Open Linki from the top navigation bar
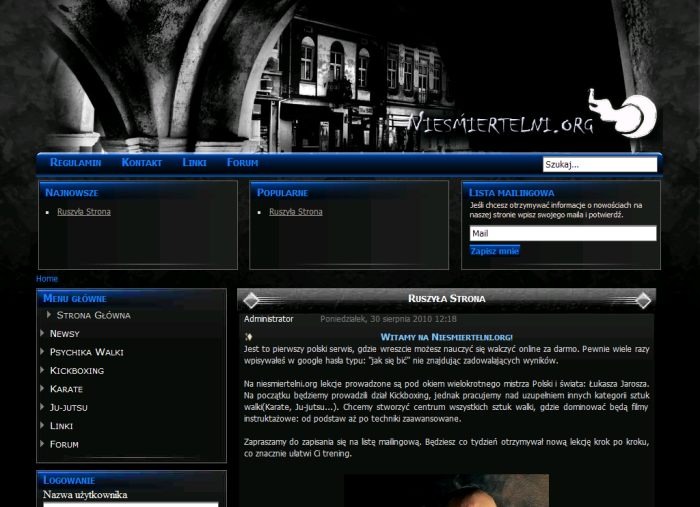Screen dimensions: 700x507 click(x=194, y=162)
